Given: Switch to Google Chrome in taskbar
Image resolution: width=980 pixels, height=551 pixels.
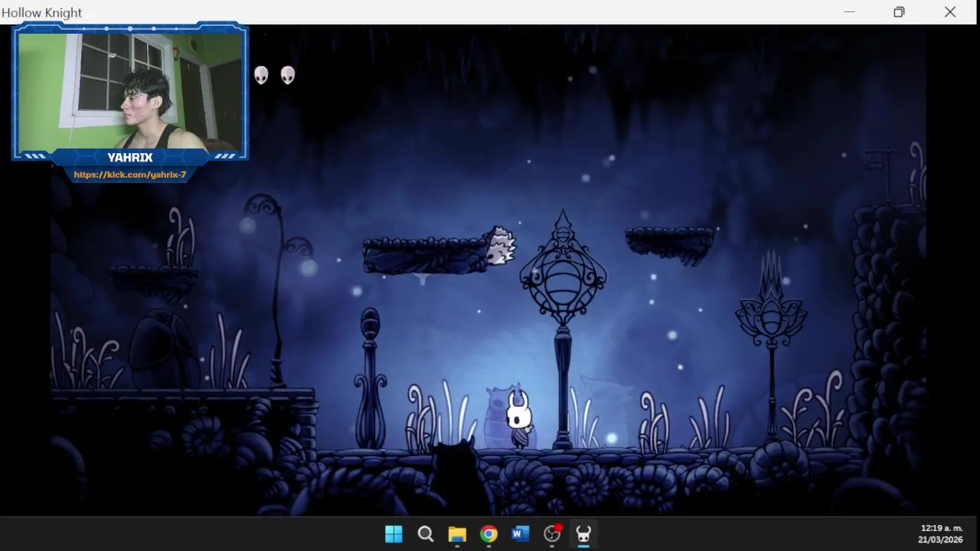Looking at the screenshot, I should (488, 534).
